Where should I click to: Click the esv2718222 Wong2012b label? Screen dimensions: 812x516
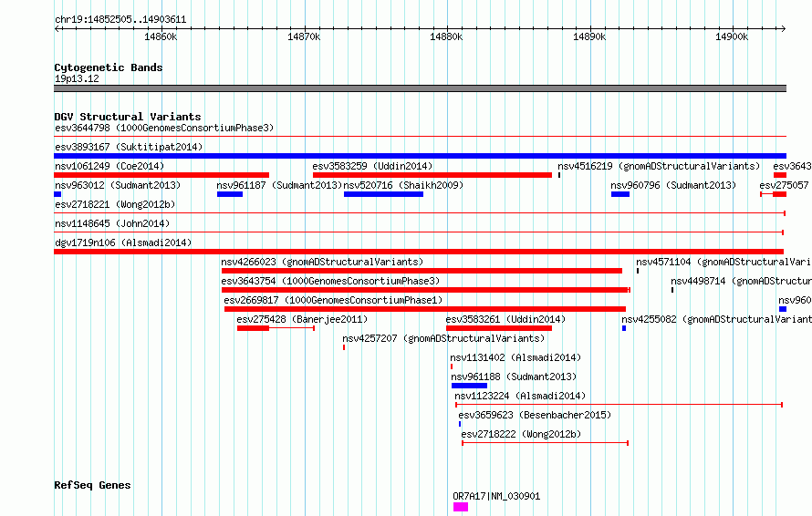pos(522,434)
